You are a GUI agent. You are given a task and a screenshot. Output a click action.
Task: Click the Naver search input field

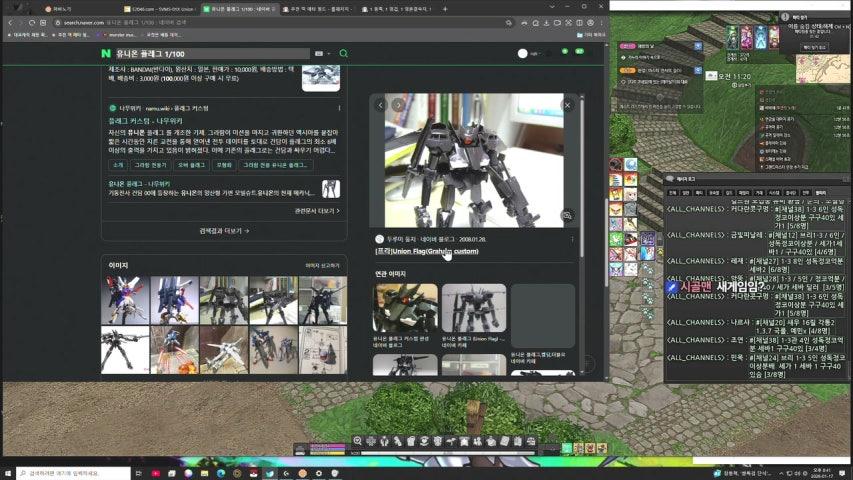(x=210, y=53)
